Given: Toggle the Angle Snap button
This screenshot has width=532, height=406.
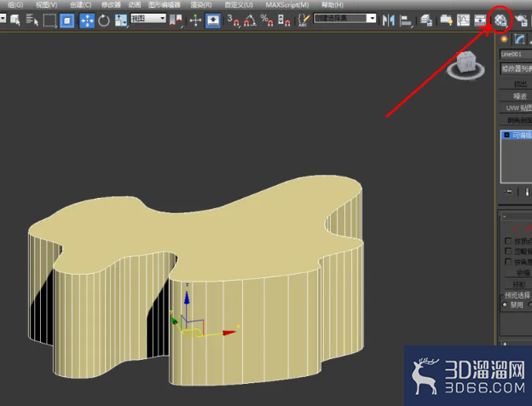Looking at the screenshot, I should coord(250,20).
